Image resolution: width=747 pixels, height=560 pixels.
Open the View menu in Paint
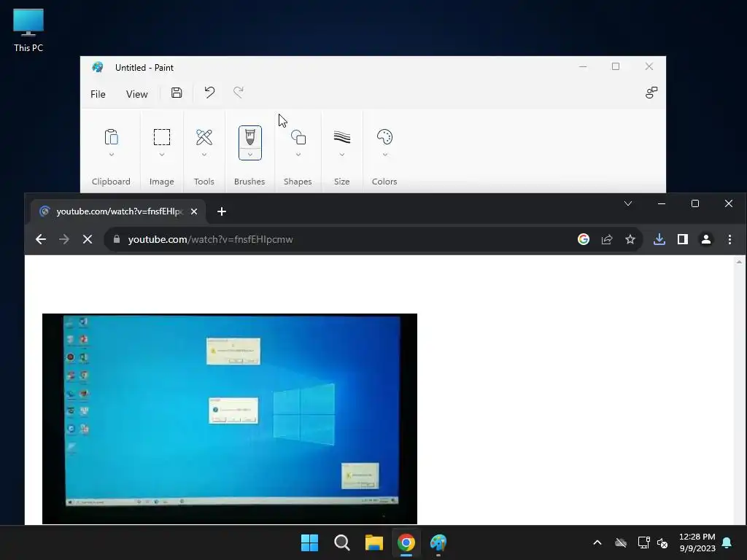coord(136,94)
